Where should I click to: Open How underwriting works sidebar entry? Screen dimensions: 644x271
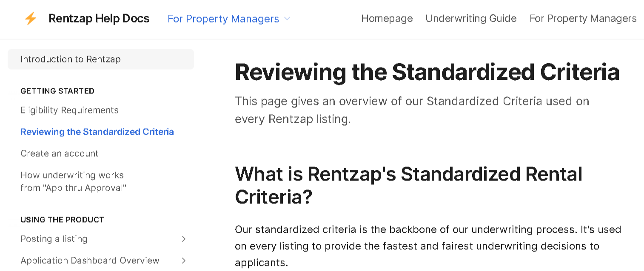[x=73, y=181]
